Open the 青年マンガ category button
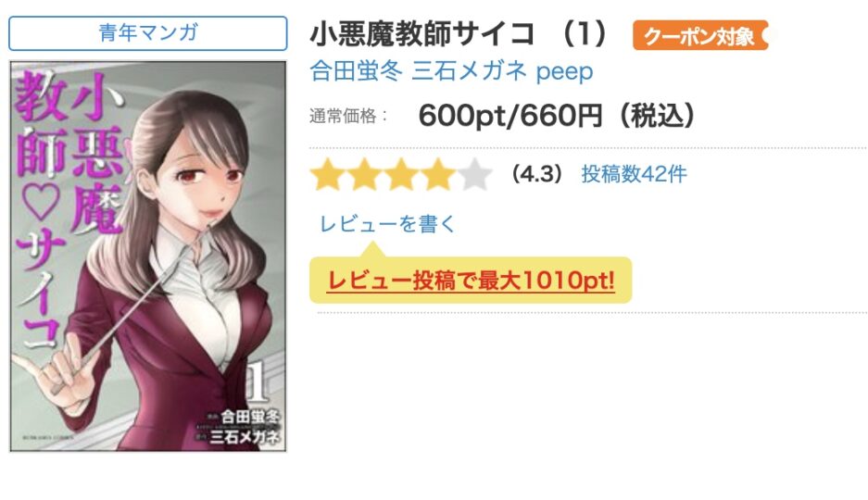The image size is (868, 500). [x=148, y=33]
